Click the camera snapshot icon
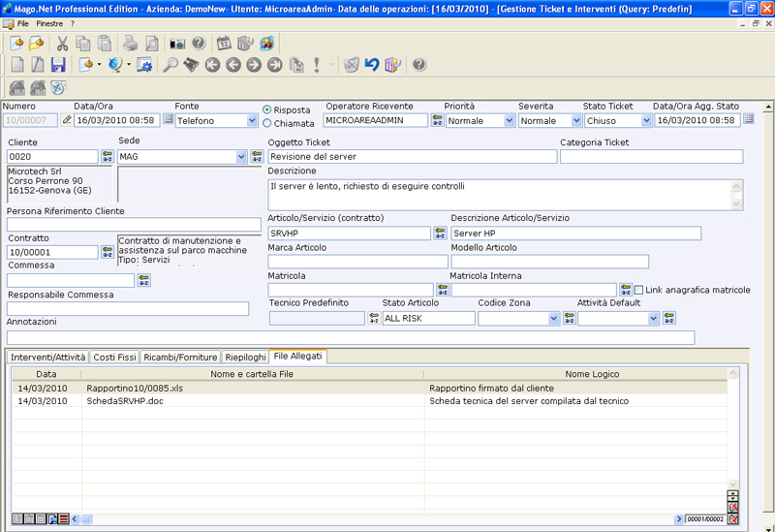This screenshot has width=775, height=532. [177, 44]
